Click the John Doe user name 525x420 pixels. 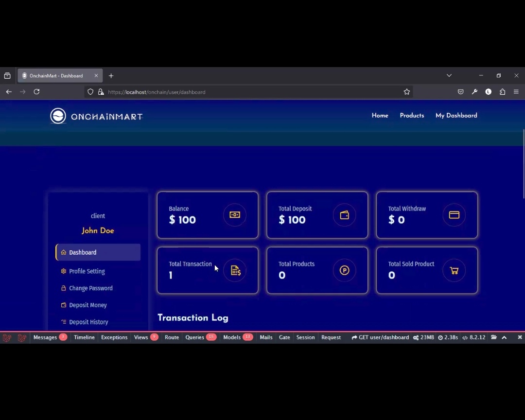coord(98,230)
